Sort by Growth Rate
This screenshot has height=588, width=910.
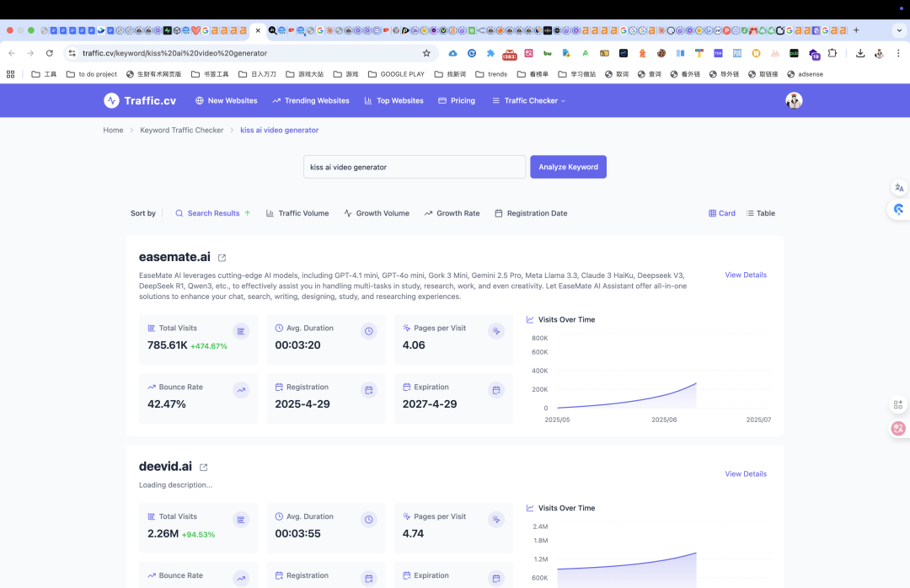452,213
